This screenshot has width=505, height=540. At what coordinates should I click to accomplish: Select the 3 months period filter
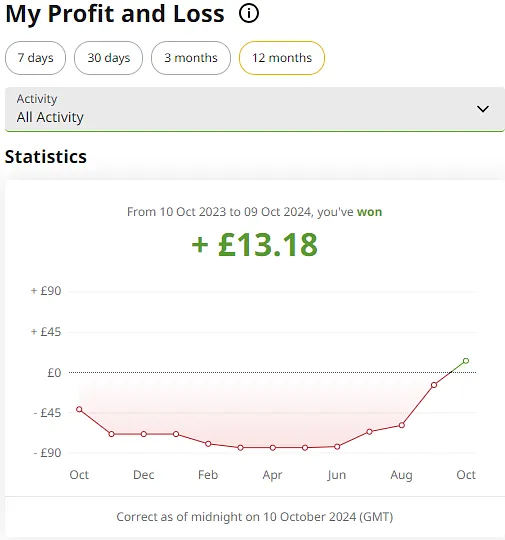point(191,58)
